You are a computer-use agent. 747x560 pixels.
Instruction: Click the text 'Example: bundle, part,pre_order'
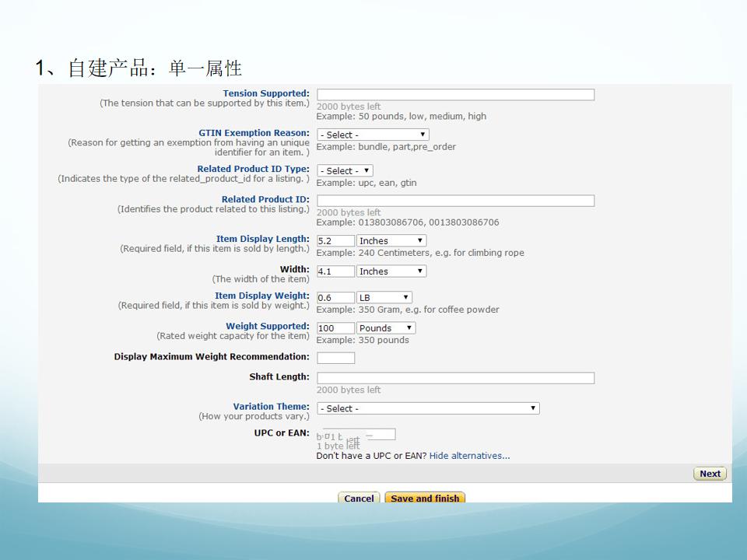386,147
